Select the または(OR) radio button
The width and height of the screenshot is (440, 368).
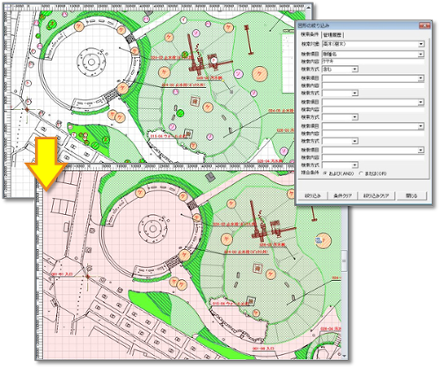tap(361, 174)
